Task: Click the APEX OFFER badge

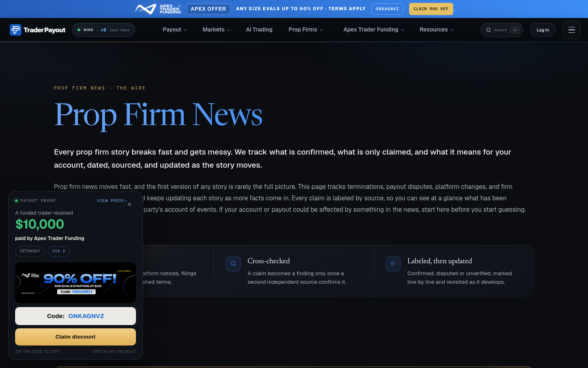Action: point(208,9)
